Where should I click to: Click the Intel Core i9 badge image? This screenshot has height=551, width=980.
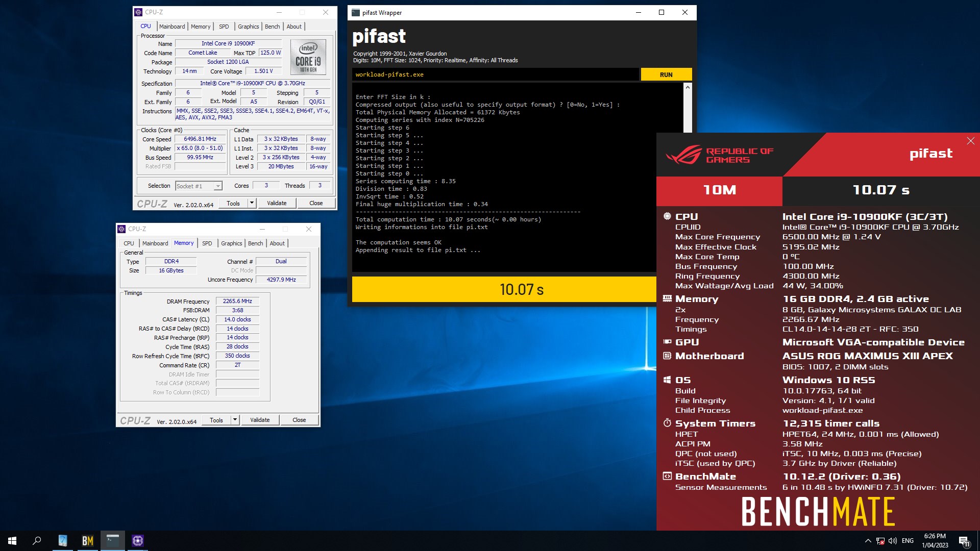coord(308,57)
